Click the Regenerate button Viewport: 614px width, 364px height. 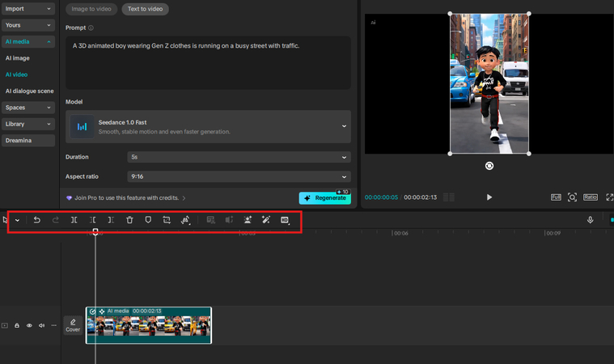click(x=325, y=197)
